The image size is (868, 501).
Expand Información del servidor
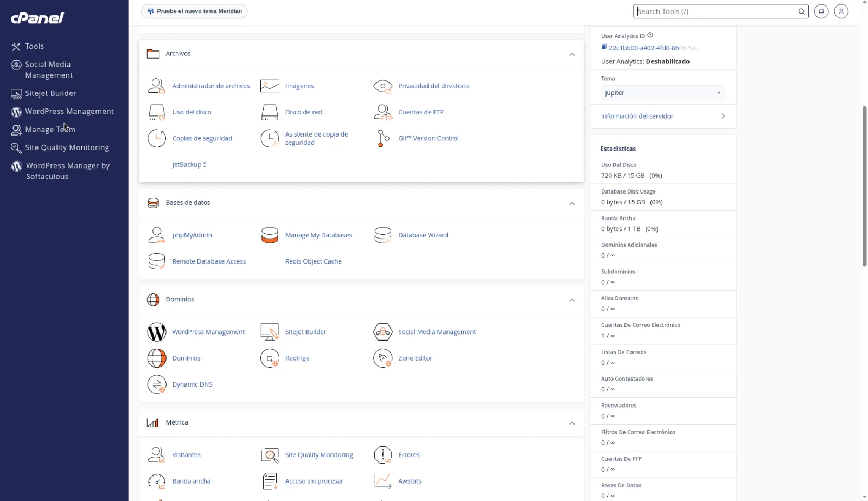(x=663, y=116)
